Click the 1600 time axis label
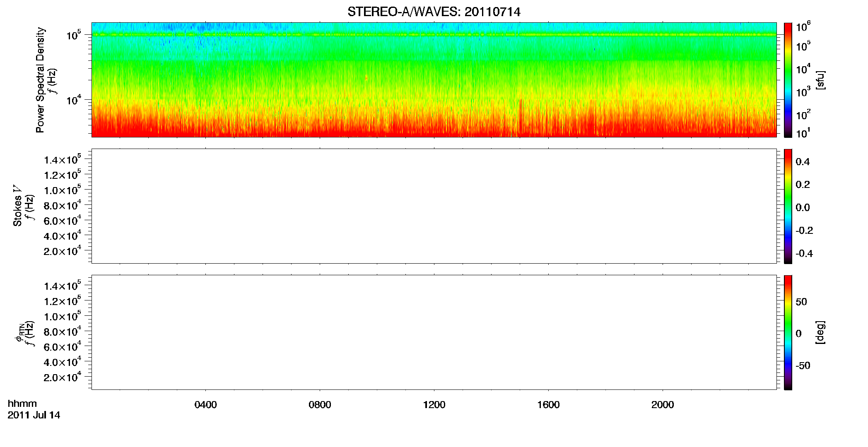This screenshot has height=447, width=868. pos(548,405)
